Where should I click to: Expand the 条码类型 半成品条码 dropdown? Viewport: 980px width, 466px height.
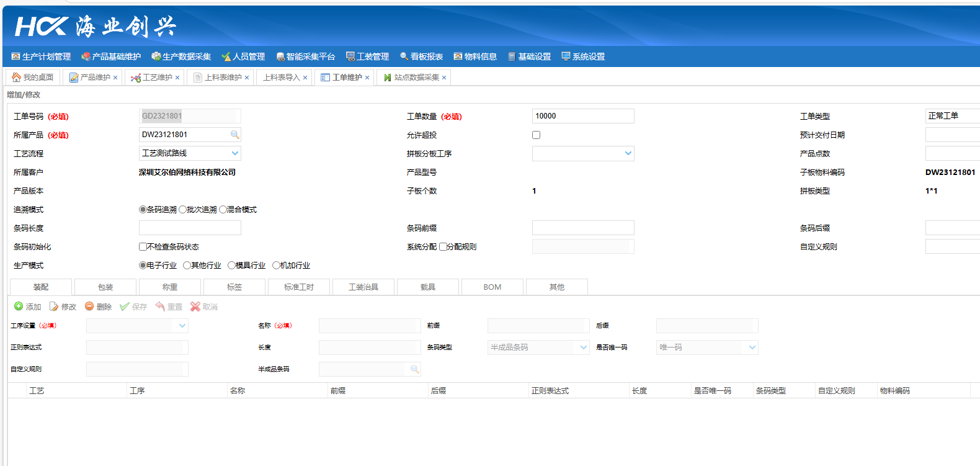coord(584,347)
